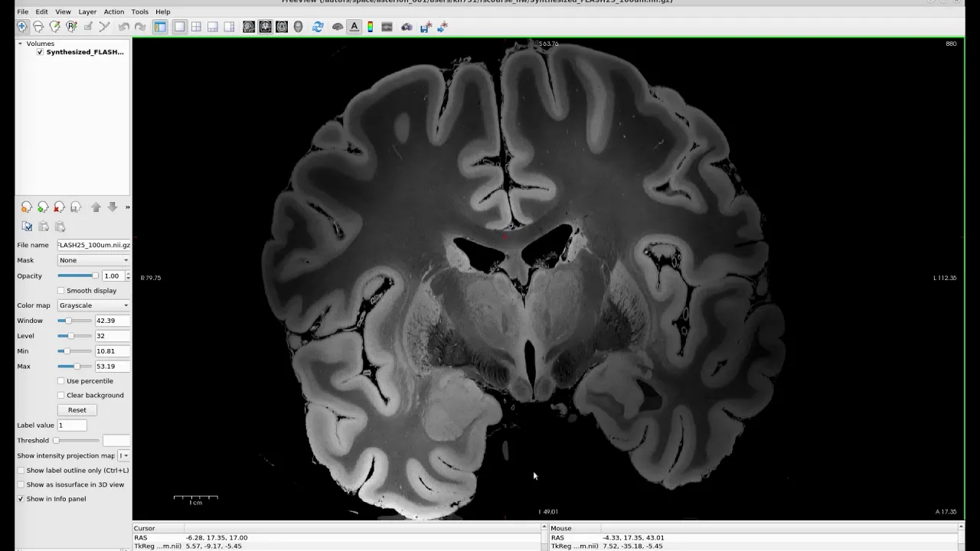Open the Layer menu
980x551 pixels.
click(x=87, y=12)
